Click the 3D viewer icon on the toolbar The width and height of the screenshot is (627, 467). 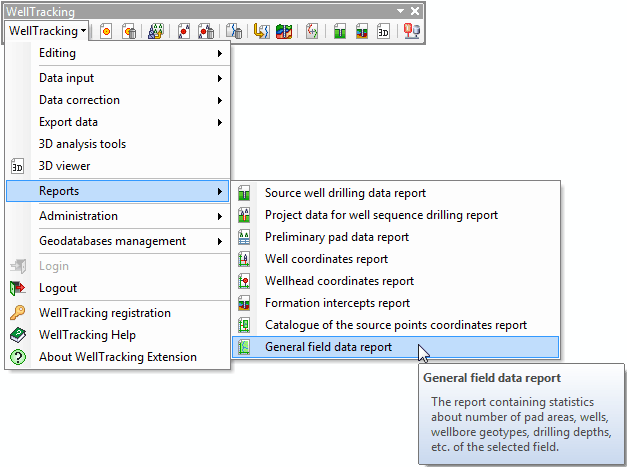383,31
